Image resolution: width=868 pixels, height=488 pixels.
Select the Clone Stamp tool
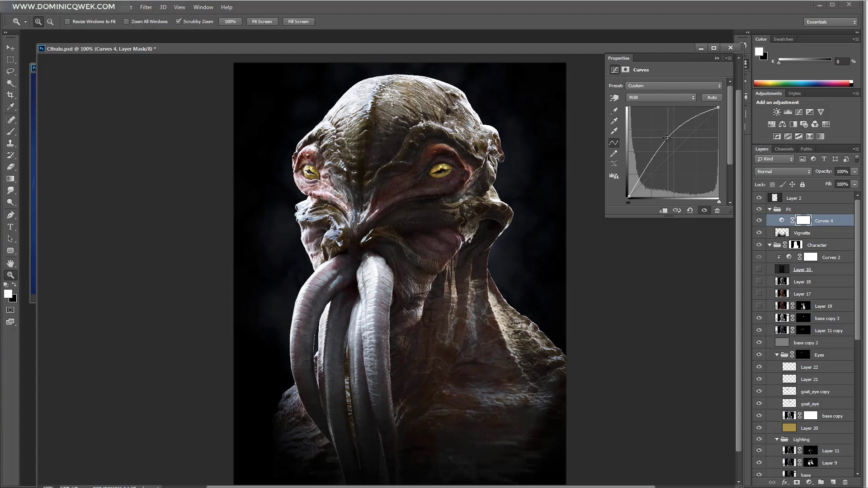[10, 143]
